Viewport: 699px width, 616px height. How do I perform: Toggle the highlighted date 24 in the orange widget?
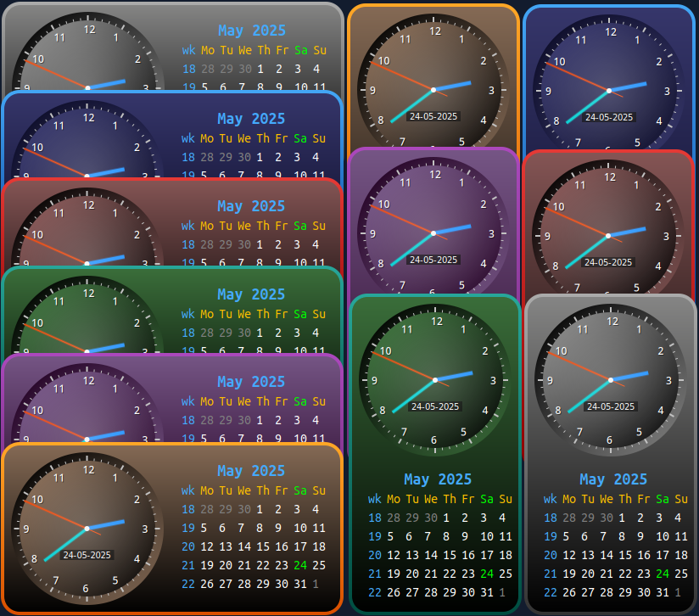click(299, 564)
